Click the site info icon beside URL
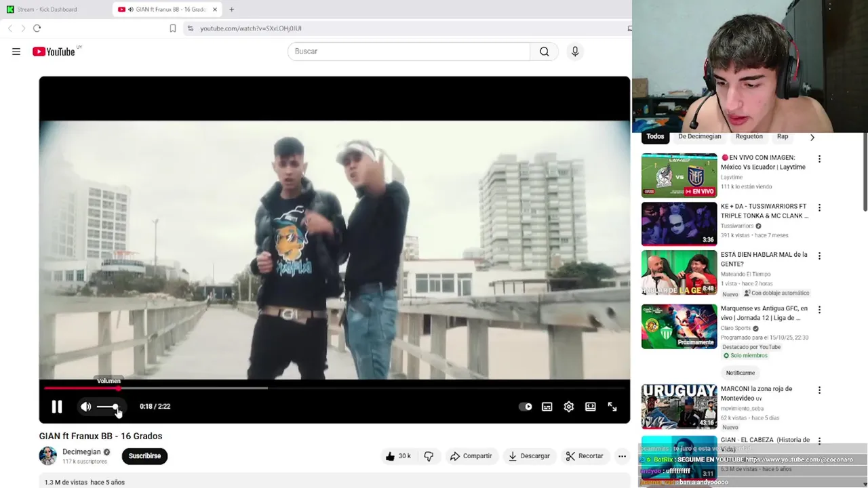The height and width of the screenshot is (488, 868). point(191,28)
